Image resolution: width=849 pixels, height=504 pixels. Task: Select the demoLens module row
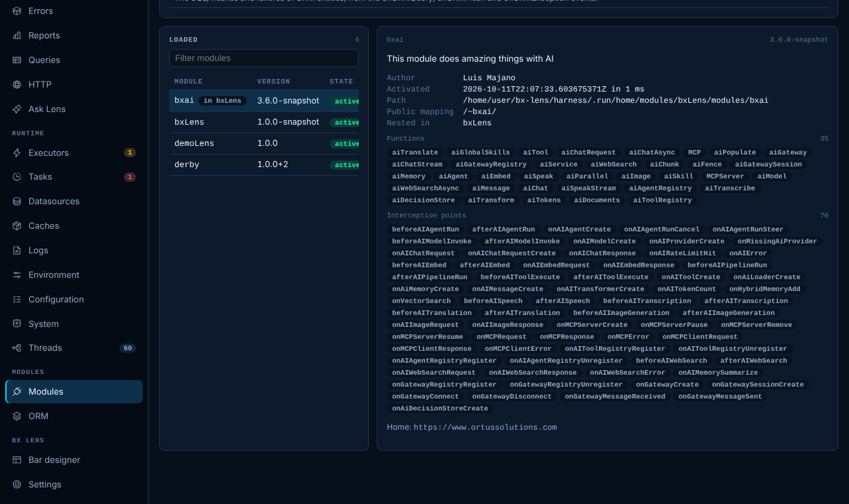click(264, 143)
